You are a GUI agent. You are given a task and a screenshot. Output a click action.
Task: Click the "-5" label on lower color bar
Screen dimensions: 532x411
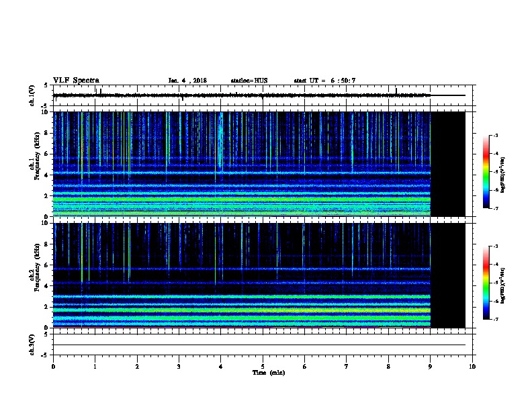click(x=495, y=283)
